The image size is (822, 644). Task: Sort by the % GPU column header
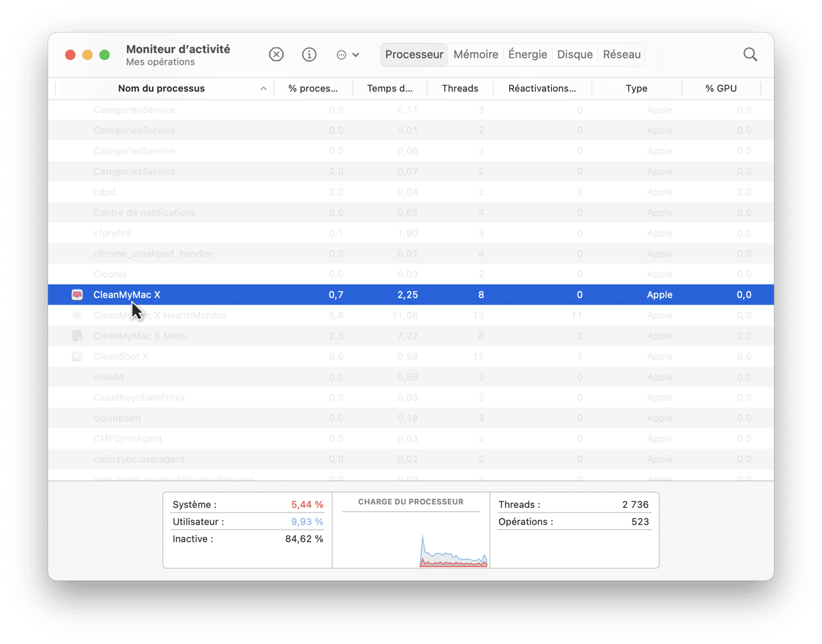click(x=721, y=89)
